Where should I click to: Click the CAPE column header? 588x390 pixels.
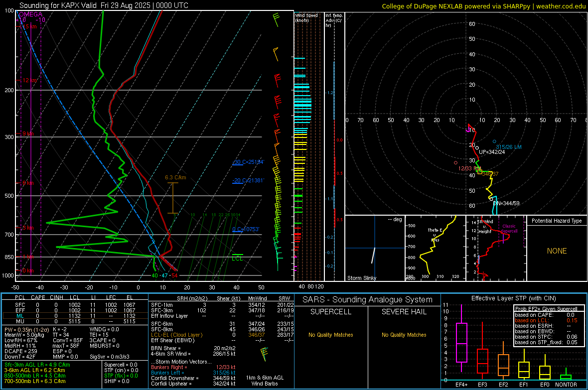point(38,297)
